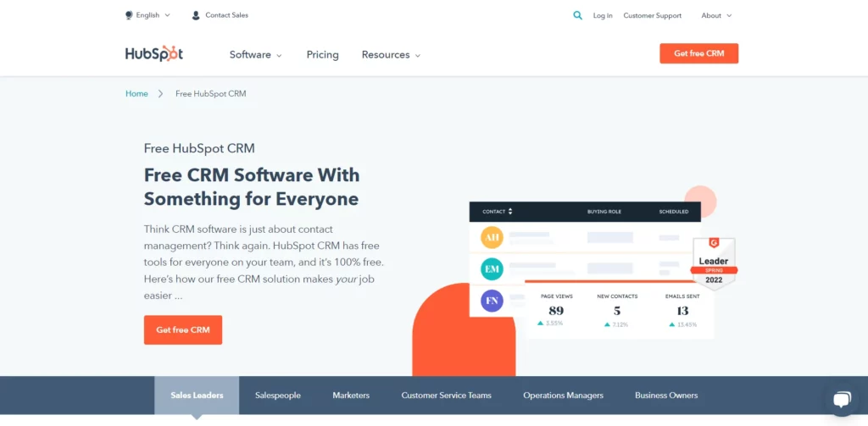Image resolution: width=868 pixels, height=426 pixels.
Task: Switch to Operations Managers tab
Action: 563,395
